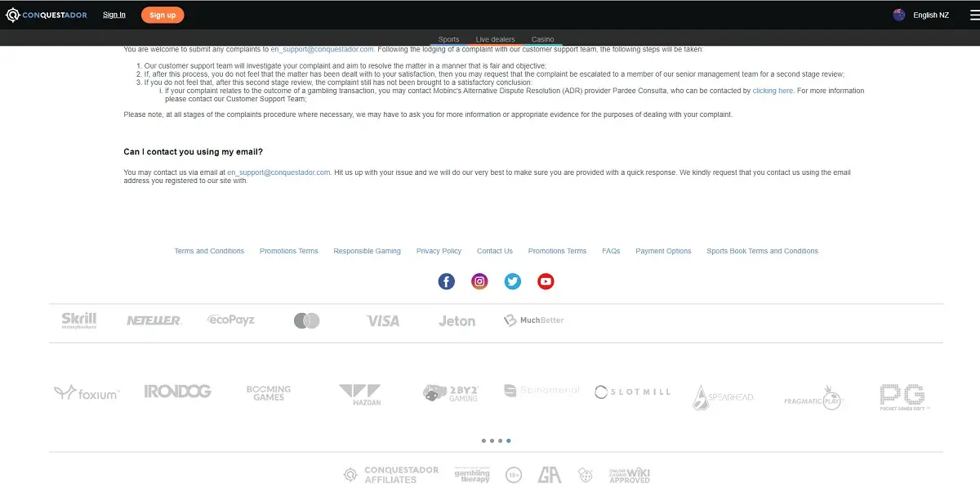The height and width of the screenshot is (492, 980).
Task: Open the Payment Options footer link
Action: click(x=663, y=251)
